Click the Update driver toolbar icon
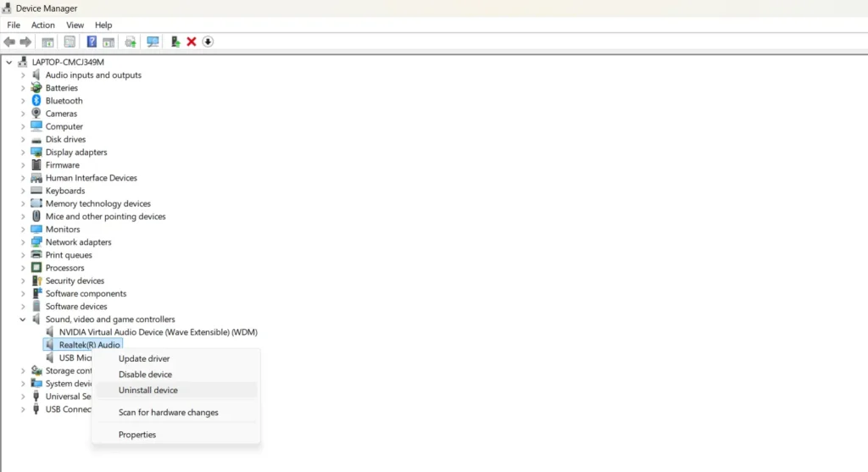The height and width of the screenshot is (472, 868). (131, 42)
